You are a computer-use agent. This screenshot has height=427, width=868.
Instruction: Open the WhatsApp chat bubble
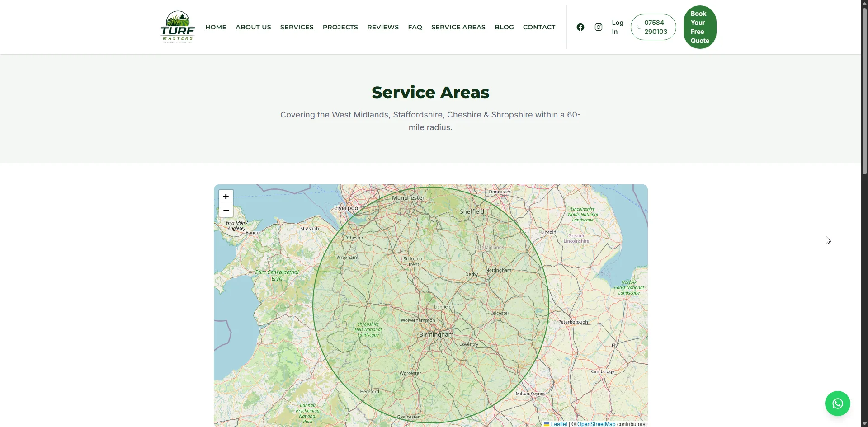pyautogui.click(x=837, y=404)
